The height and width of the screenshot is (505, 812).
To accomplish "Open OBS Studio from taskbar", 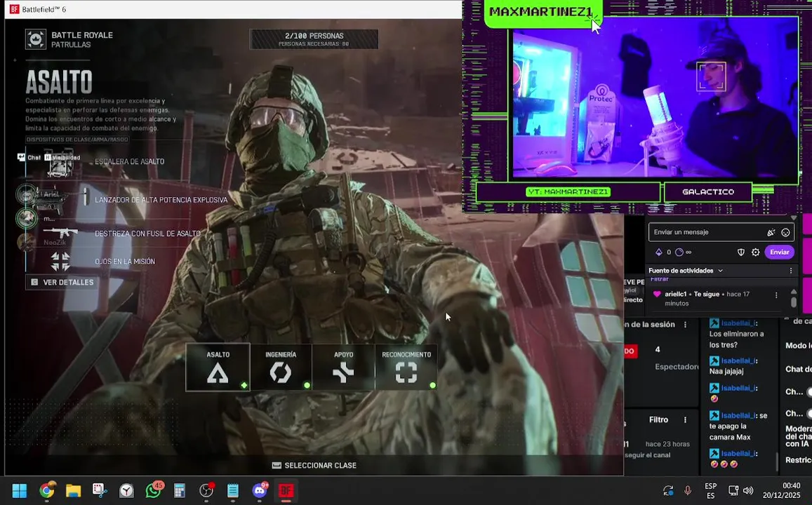I will (x=206, y=490).
